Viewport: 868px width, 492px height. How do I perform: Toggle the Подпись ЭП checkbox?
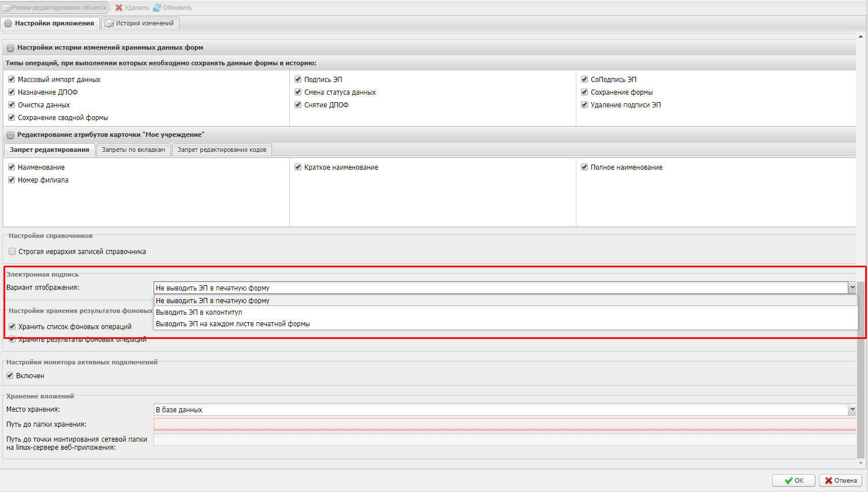[x=298, y=80]
